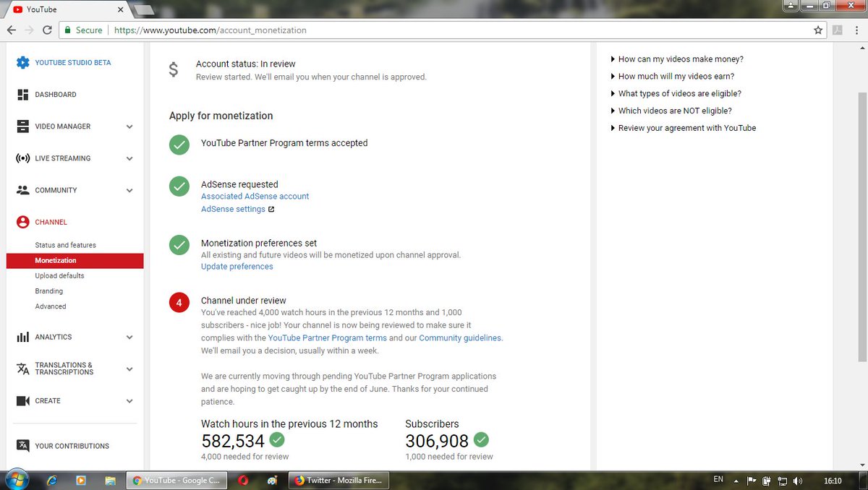Click the red Channel account icon
Viewport: 868px width, 490px height.
[x=22, y=222]
